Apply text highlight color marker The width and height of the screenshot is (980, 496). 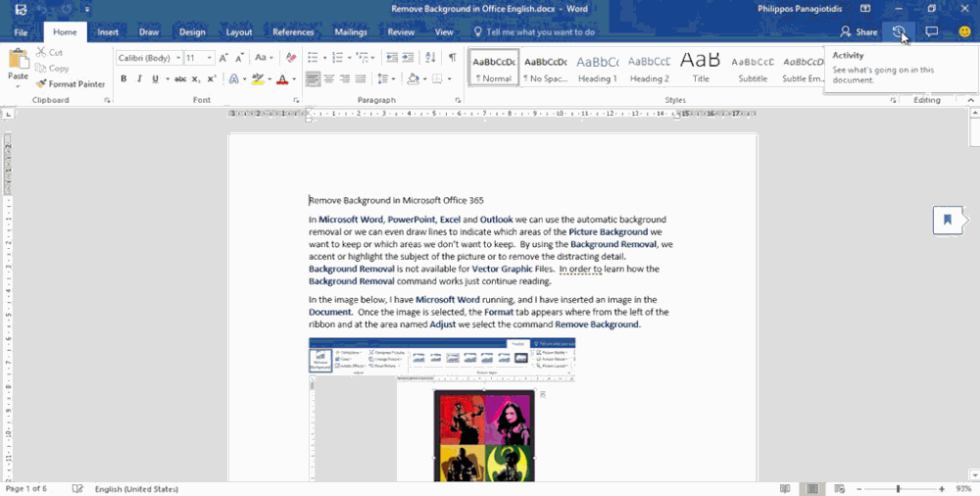tap(257, 78)
